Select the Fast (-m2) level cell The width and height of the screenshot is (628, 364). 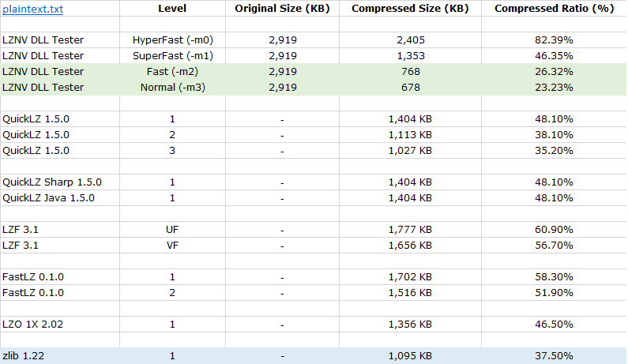coord(172,72)
